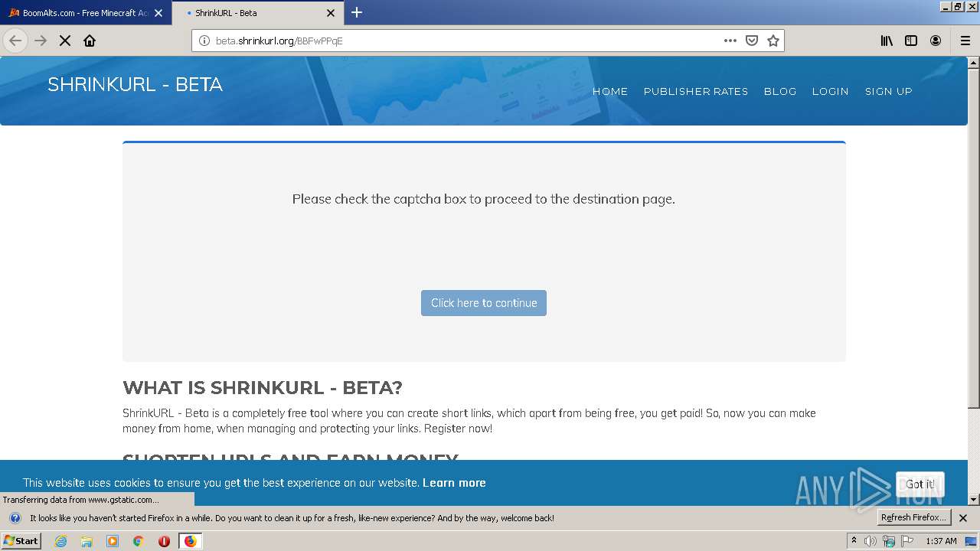Go to LOGIN page

(830, 91)
